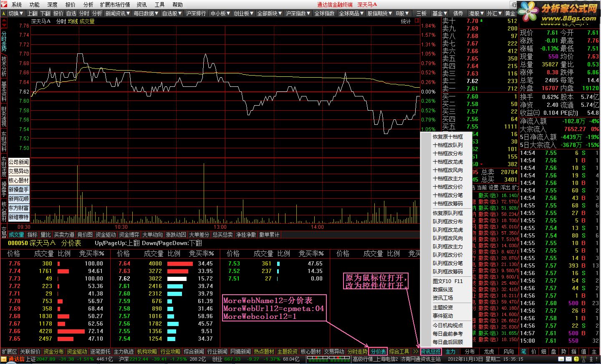Screen dimensions: 601x364
Task: Click the red 笔 button in the bottom-right strip
Action: pos(523,351)
